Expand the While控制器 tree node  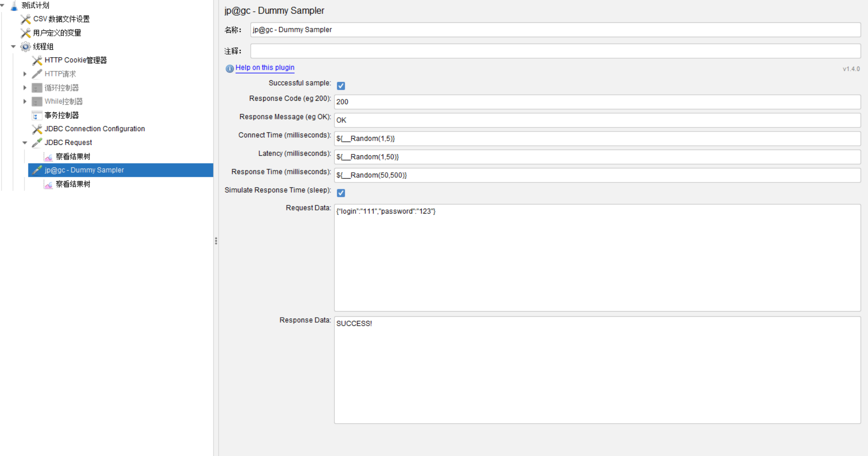click(25, 101)
